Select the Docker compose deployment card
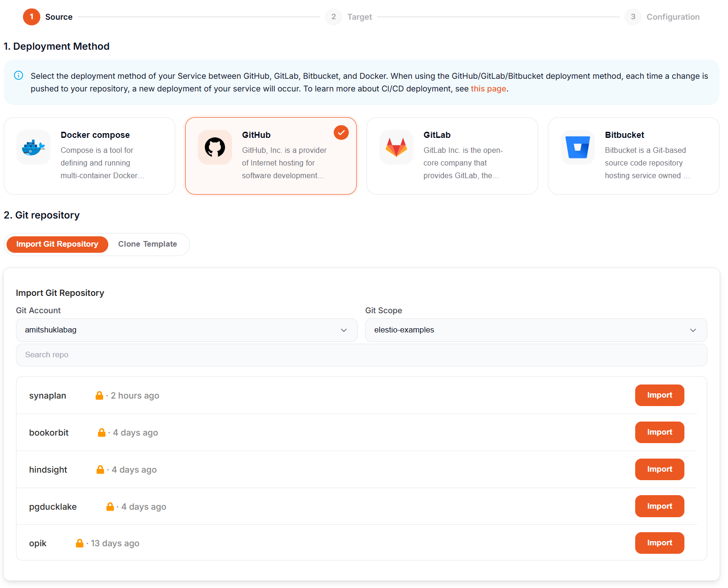The image size is (728, 588). tap(90, 156)
